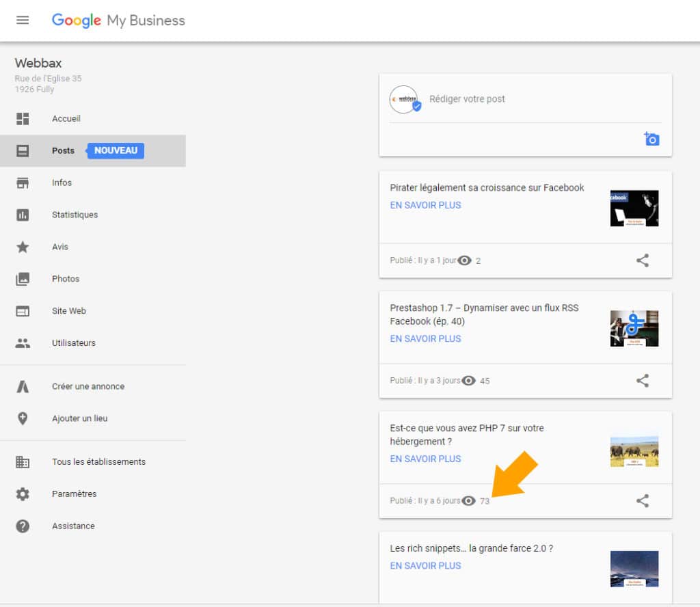
Task: Click the Assistance question mark icon
Action: point(23,526)
